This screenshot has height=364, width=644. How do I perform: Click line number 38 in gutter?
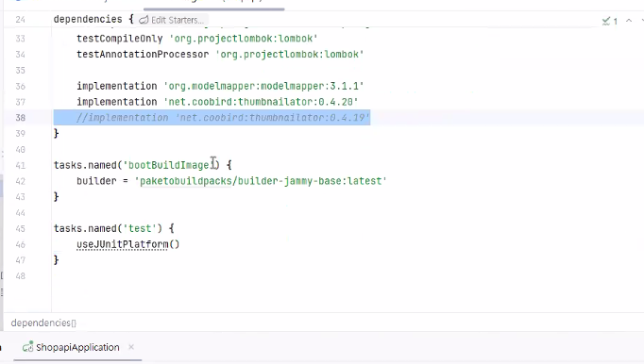[20, 118]
